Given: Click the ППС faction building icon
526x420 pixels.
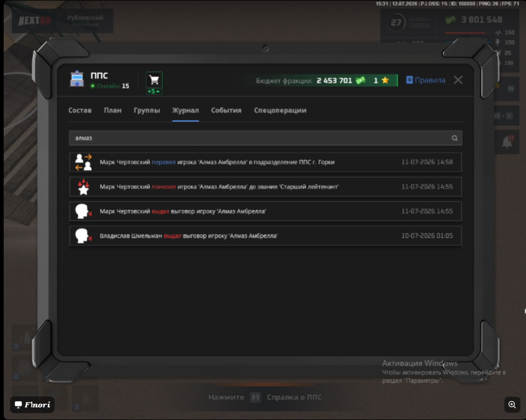Looking at the screenshot, I should tap(77, 79).
